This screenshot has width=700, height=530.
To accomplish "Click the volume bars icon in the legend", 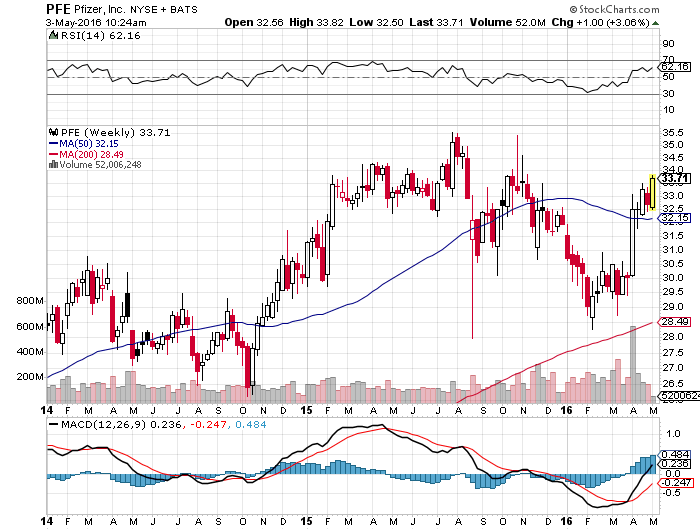I will (x=54, y=164).
